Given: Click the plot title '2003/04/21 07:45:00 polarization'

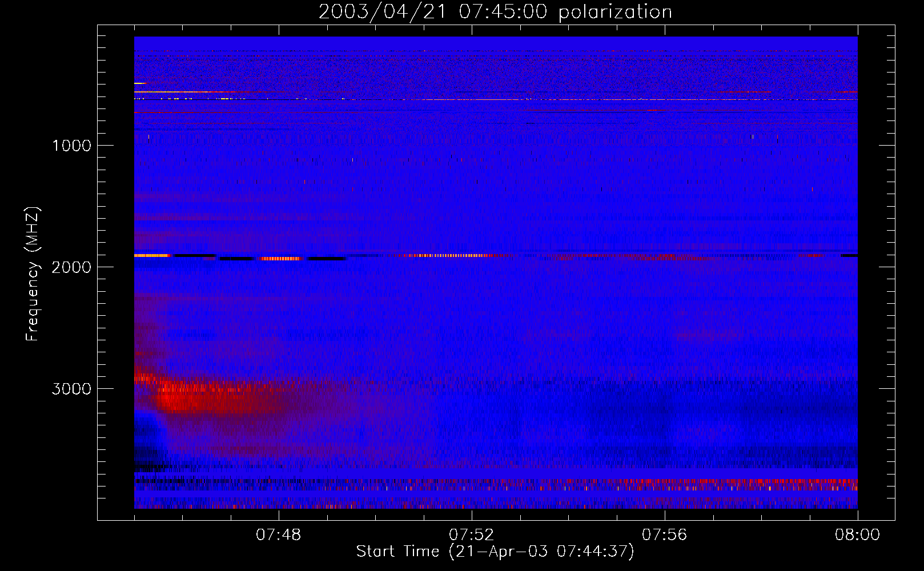Looking at the screenshot, I should click(495, 12).
